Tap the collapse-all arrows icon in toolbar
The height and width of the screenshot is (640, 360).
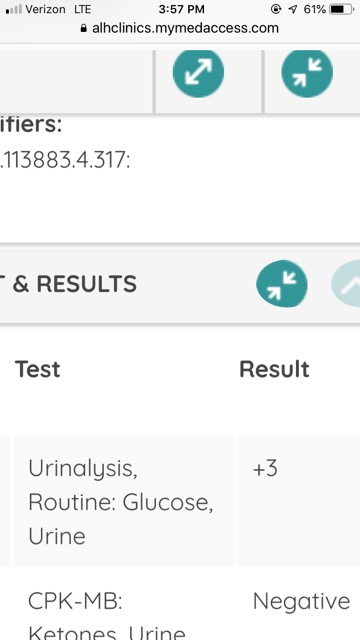tap(307, 72)
